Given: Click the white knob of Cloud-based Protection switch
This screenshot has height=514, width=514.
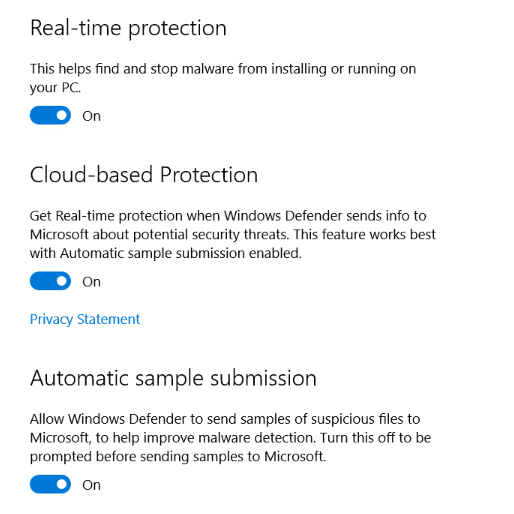Looking at the screenshot, I should (61, 281).
